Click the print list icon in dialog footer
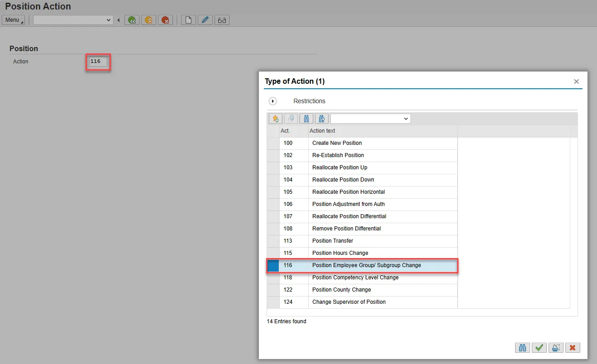This screenshot has width=597, height=364. [x=555, y=348]
